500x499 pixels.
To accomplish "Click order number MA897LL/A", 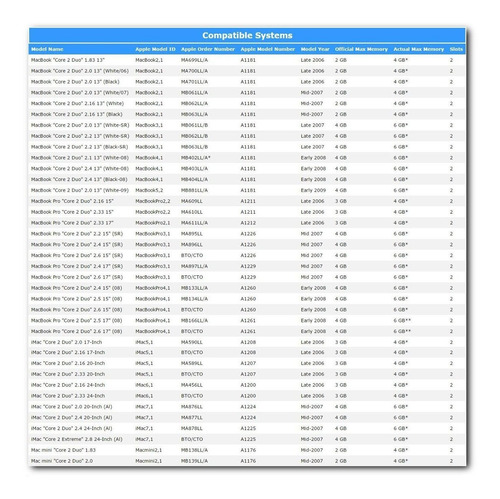I will [194, 266].
